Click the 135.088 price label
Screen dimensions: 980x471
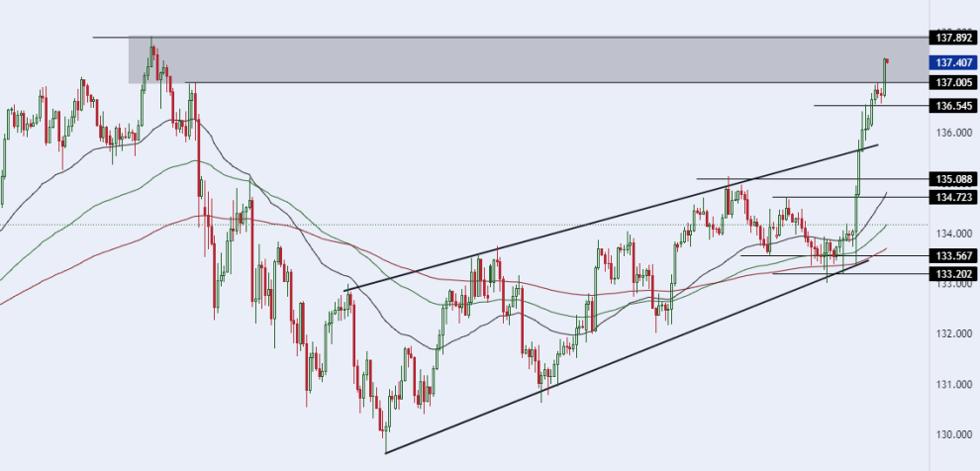953,179
